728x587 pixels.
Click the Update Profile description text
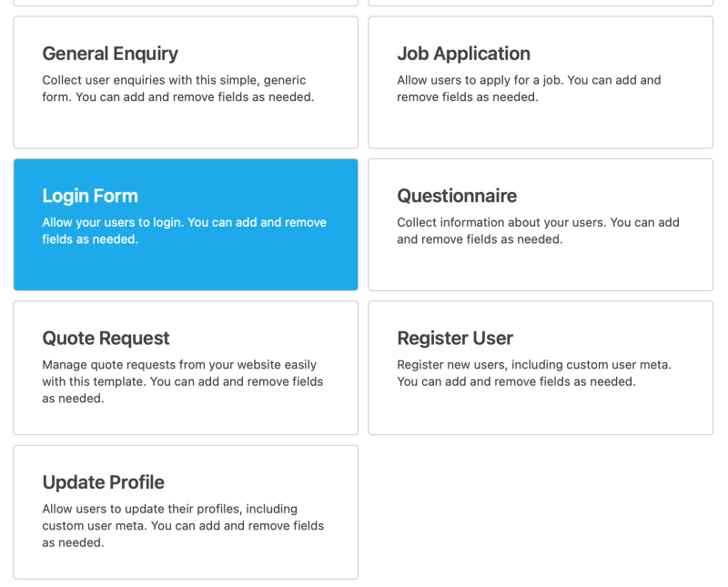(x=183, y=526)
